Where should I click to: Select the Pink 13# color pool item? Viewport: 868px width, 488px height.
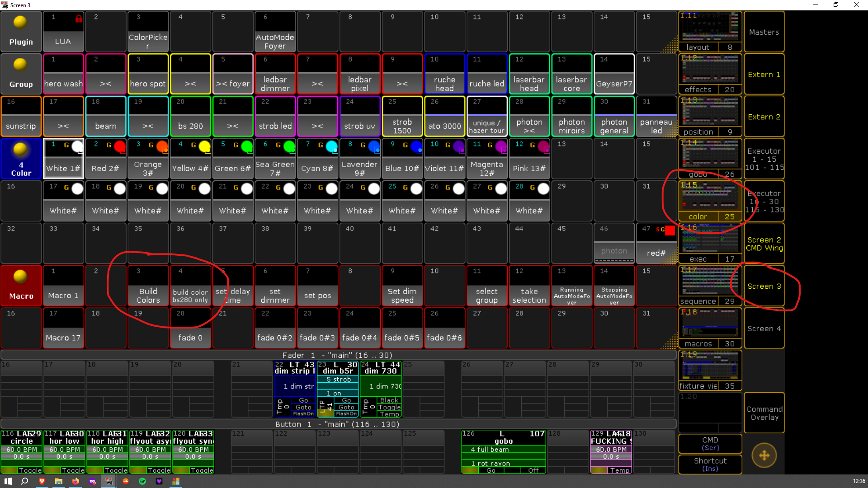[x=529, y=159]
